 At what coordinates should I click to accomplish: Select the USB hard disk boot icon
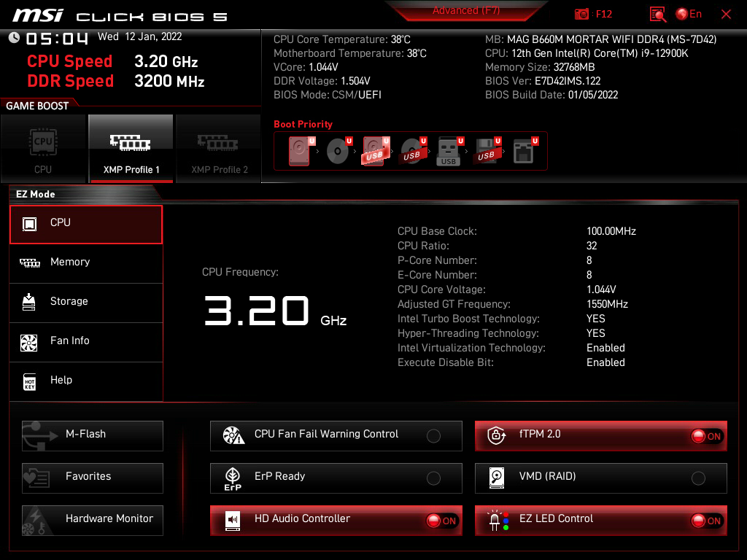tap(376, 151)
